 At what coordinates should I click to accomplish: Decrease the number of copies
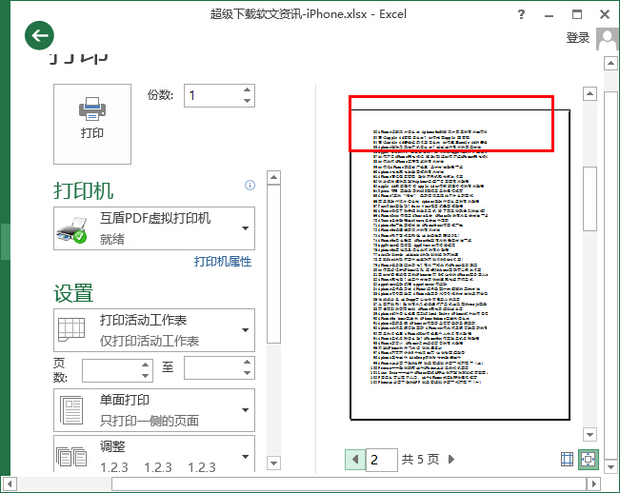[247, 101]
